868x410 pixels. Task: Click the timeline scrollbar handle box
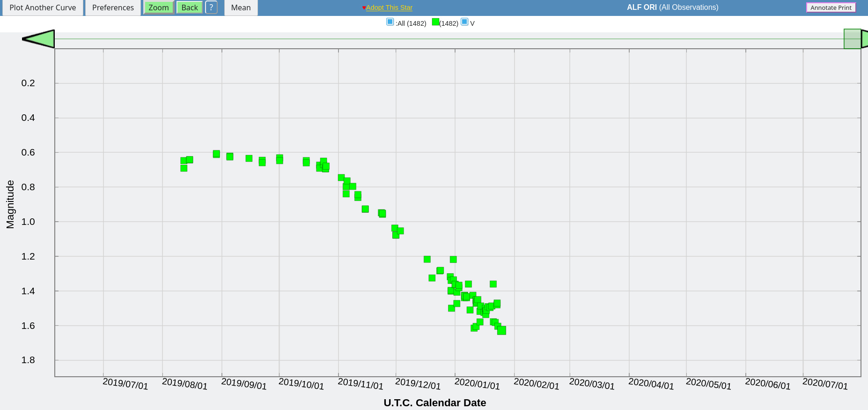pos(852,39)
